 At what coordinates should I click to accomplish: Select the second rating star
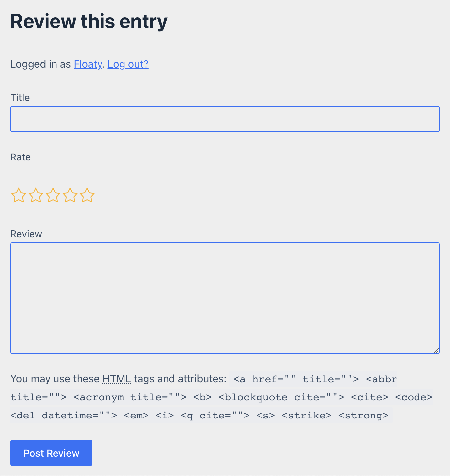(36, 196)
